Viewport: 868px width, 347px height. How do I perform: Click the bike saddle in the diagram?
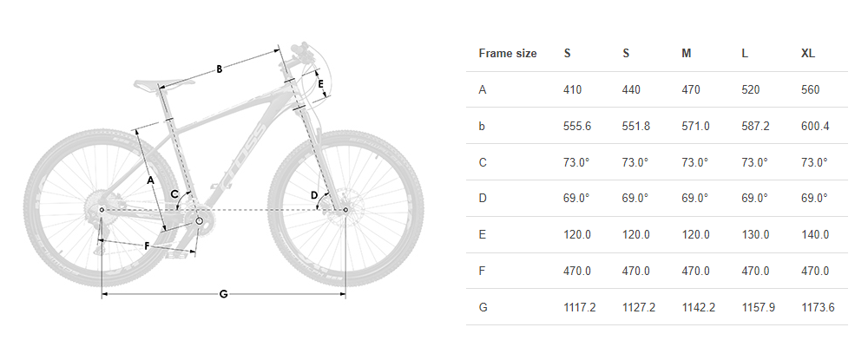coord(162,83)
